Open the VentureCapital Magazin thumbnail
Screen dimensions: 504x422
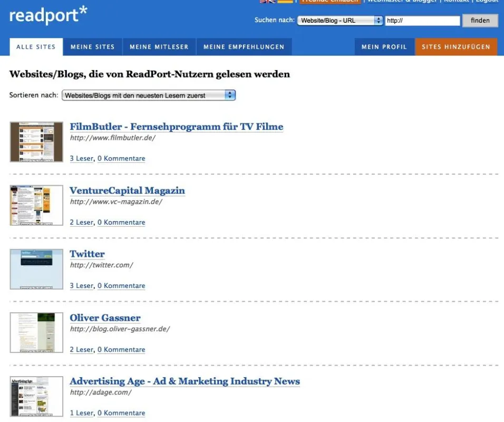(36, 205)
